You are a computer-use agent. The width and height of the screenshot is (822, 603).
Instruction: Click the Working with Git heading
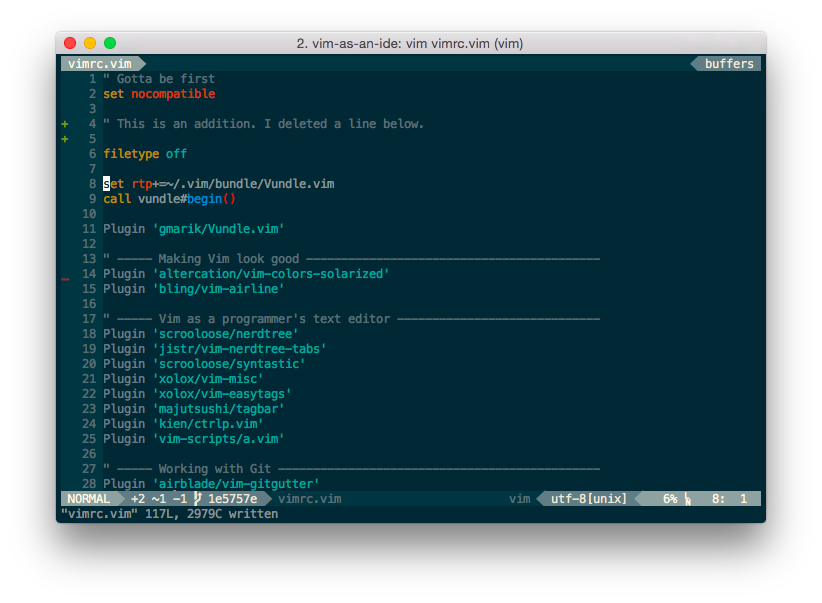click(215, 469)
